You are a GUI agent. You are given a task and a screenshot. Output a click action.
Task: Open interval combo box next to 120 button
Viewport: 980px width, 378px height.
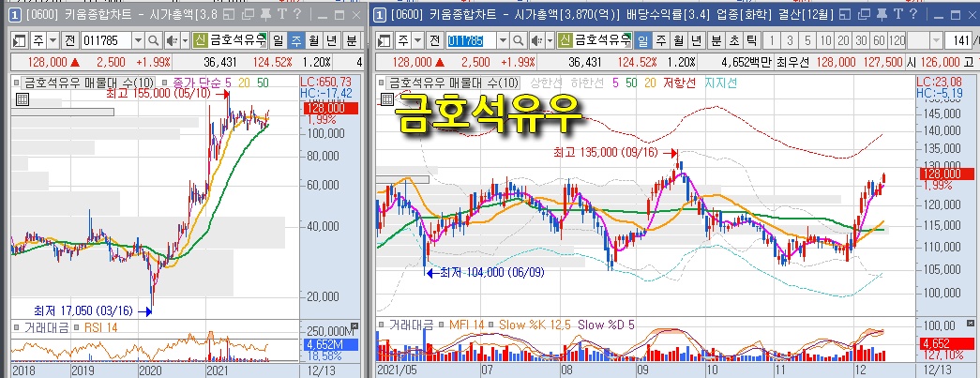pyautogui.click(x=925, y=41)
